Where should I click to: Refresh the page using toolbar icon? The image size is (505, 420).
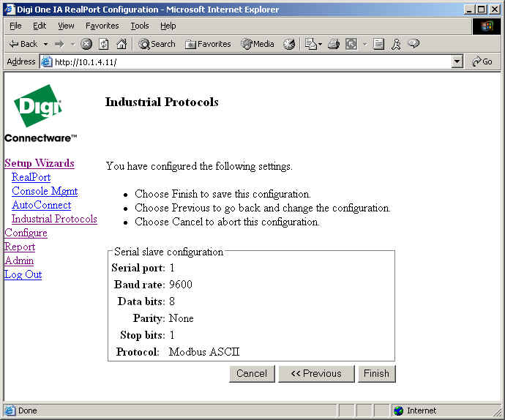(104, 44)
